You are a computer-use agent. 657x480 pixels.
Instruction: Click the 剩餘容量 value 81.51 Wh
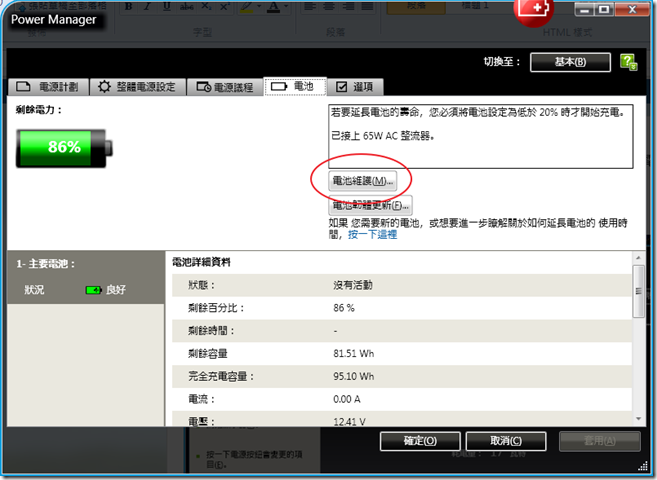click(x=354, y=354)
